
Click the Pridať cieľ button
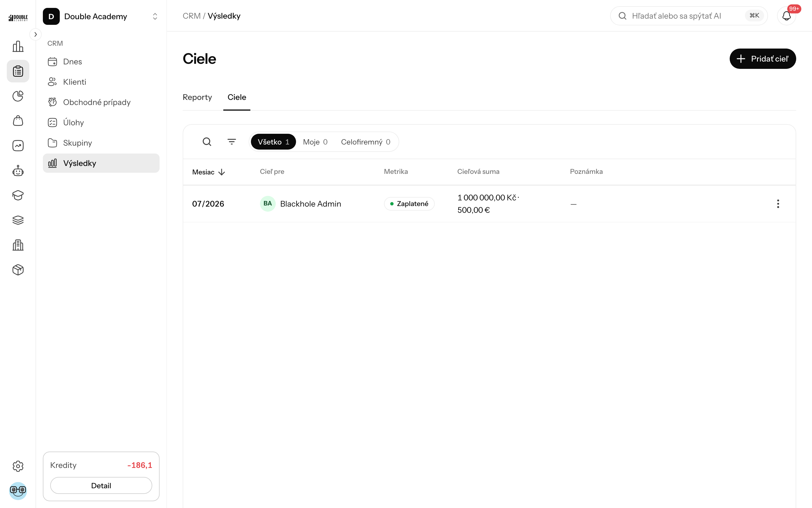762,59
